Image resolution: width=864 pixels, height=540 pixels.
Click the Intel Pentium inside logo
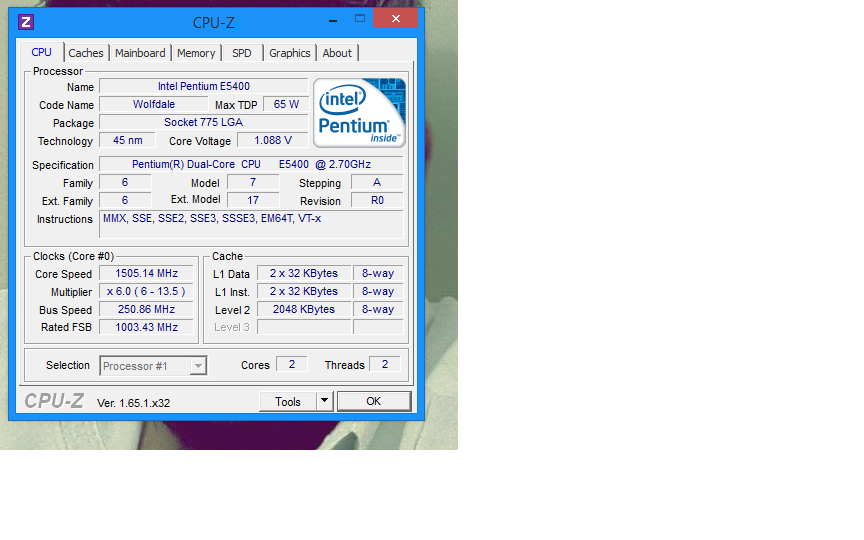click(x=359, y=113)
